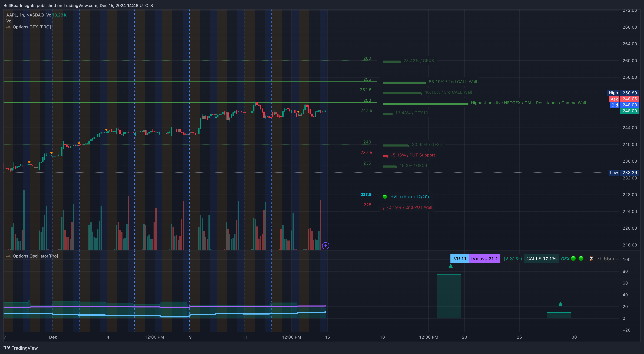Screen dimensions: 644x354
Task: Click the Options Oscillator[Pro] indicator title
Action: (x=35, y=256)
